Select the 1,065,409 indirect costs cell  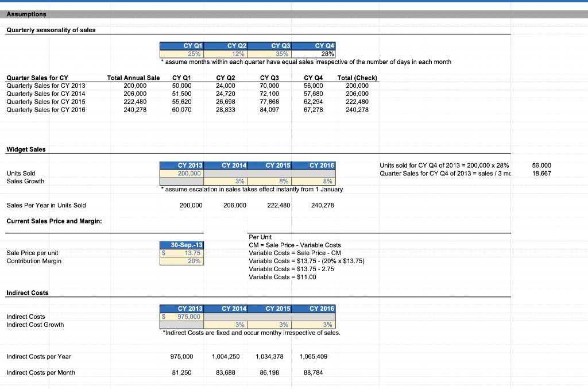click(314, 357)
